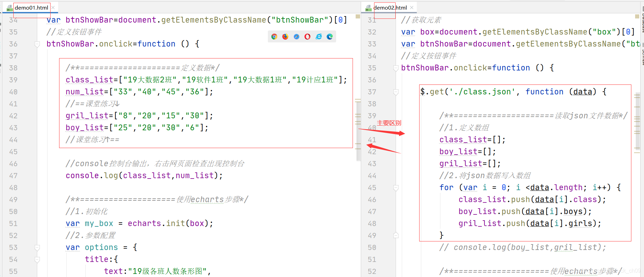Click the right editor vertical scrollbar
The image size is (644, 277).
tap(638, 121)
